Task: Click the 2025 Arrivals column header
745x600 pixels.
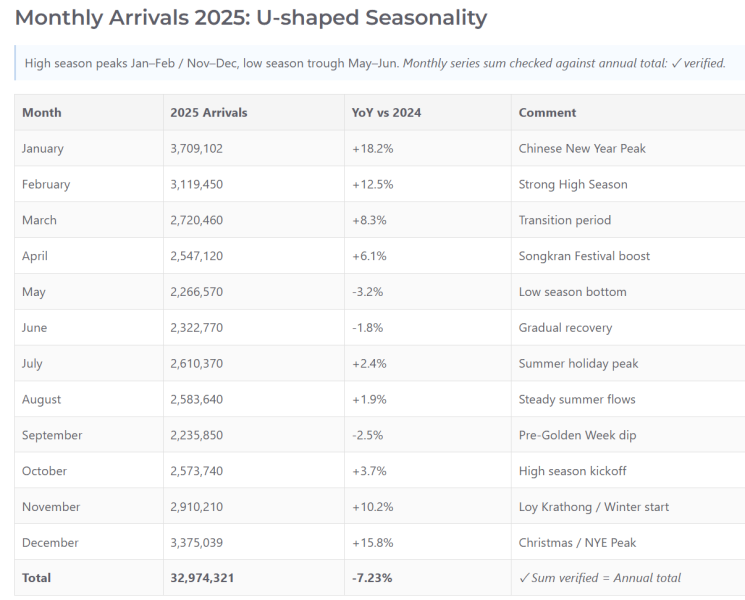Action: 254,113
